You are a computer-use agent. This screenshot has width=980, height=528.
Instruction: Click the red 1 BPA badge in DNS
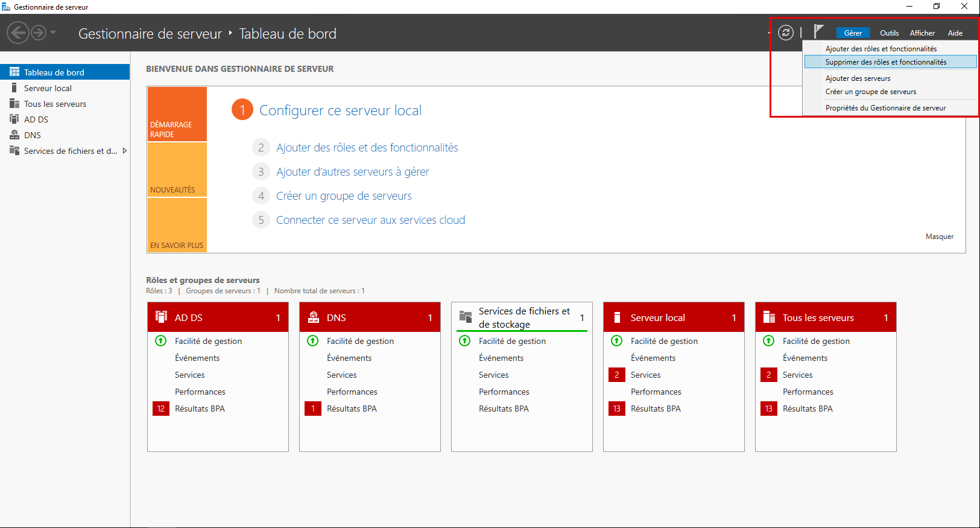[313, 409]
